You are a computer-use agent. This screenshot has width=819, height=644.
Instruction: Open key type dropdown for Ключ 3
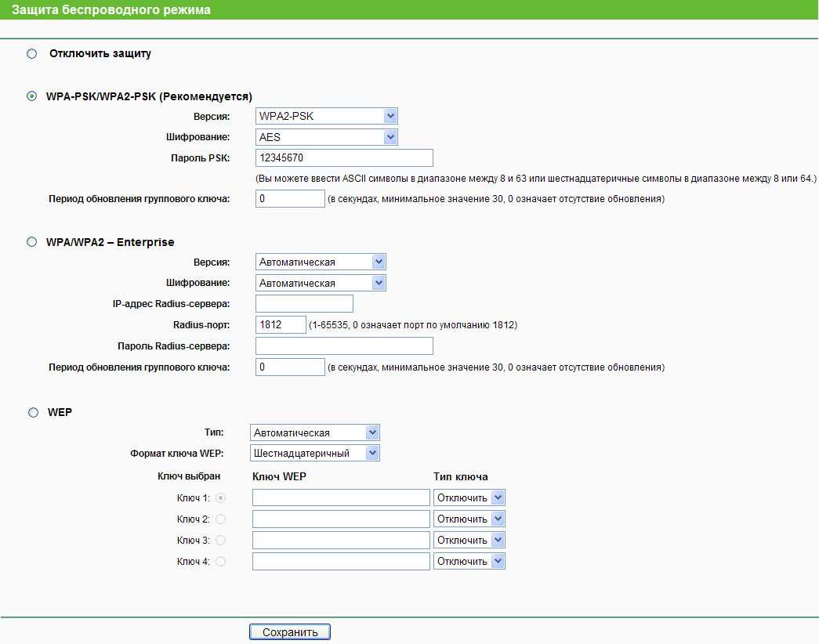click(469, 540)
